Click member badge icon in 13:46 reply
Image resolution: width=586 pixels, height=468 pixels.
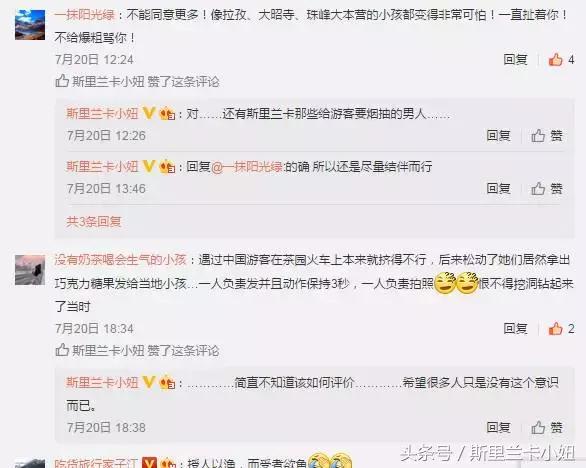click(x=167, y=166)
